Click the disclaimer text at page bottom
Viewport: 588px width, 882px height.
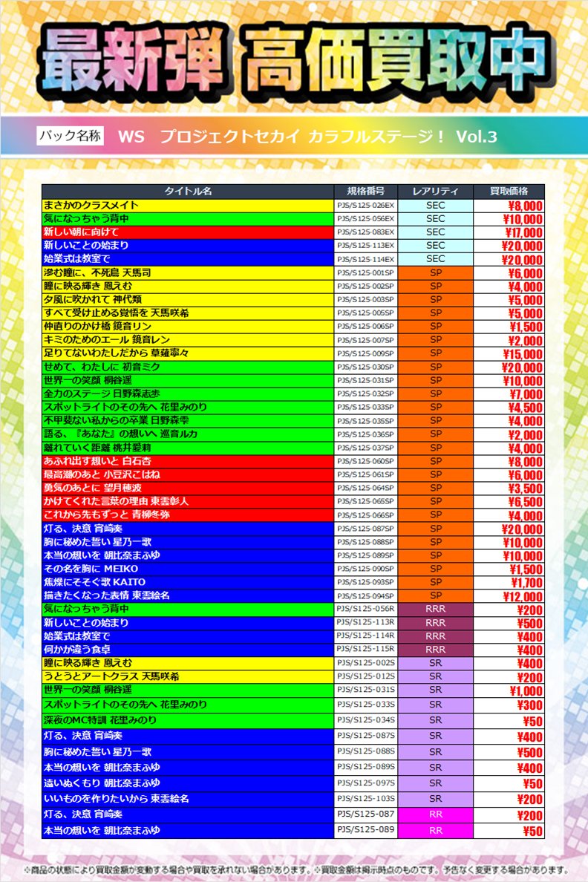click(x=296, y=869)
